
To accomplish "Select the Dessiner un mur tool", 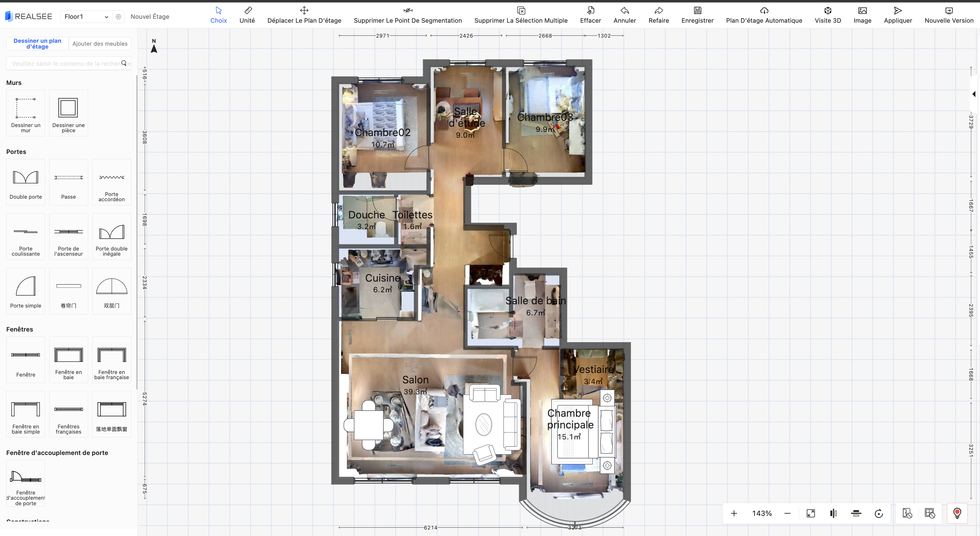I will pos(26,113).
